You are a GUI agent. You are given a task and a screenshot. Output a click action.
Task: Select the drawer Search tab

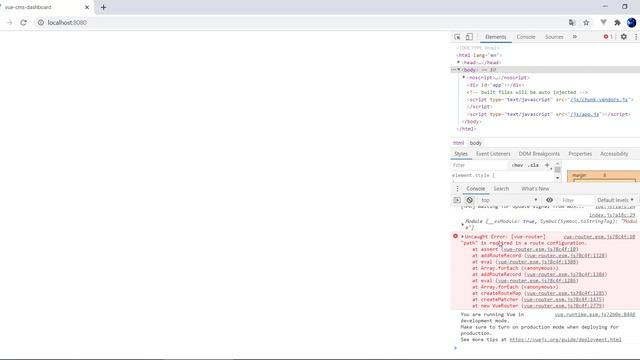pos(501,189)
